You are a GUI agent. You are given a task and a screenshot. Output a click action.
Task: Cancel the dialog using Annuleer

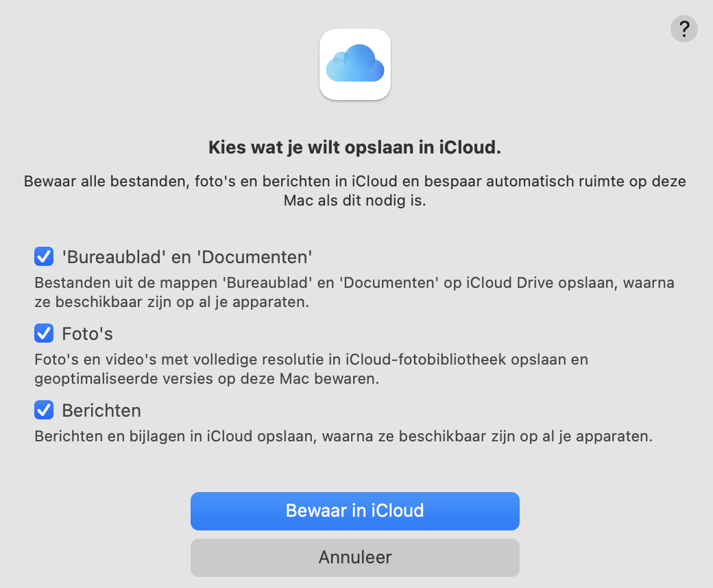click(355, 558)
